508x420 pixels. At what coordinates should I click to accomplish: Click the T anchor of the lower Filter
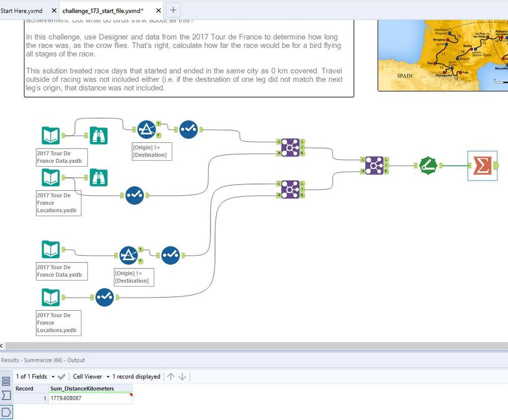(141, 250)
